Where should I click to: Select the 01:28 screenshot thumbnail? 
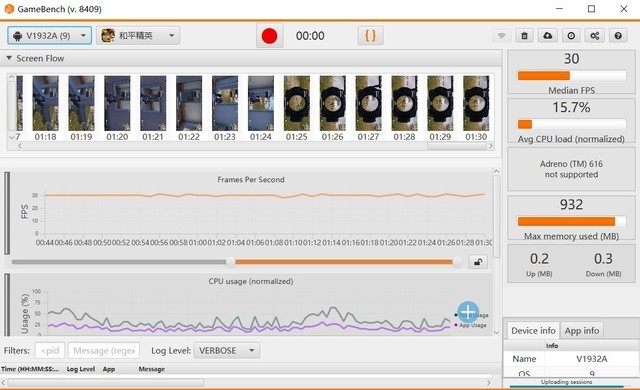click(x=404, y=103)
